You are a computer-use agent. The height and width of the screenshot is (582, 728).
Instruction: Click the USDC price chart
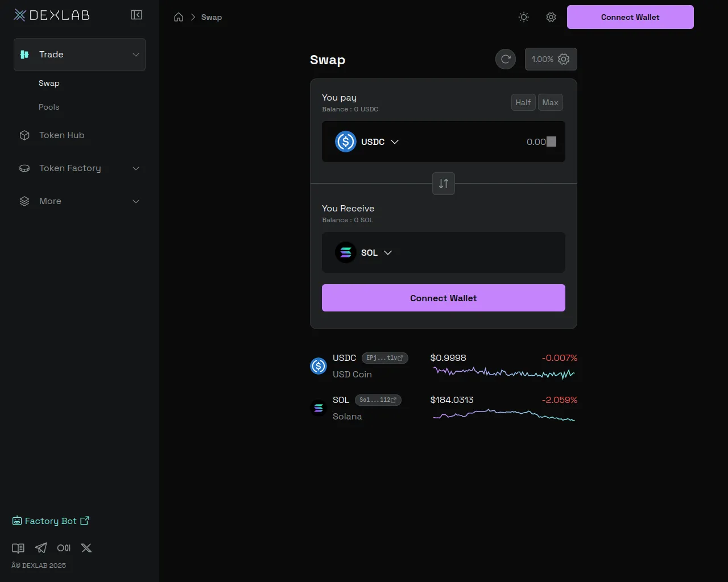click(504, 373)
